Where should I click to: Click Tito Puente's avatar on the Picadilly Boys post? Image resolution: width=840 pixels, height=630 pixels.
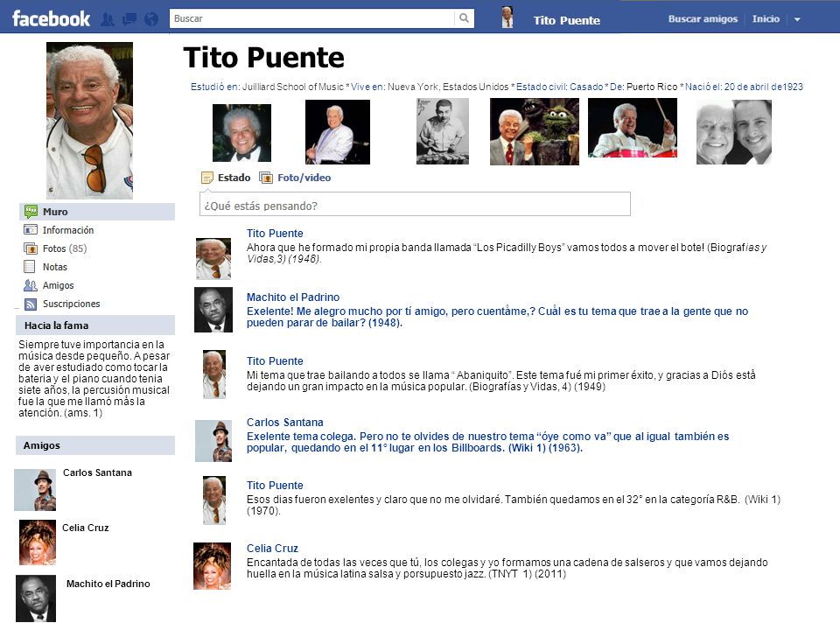[213, 259]
